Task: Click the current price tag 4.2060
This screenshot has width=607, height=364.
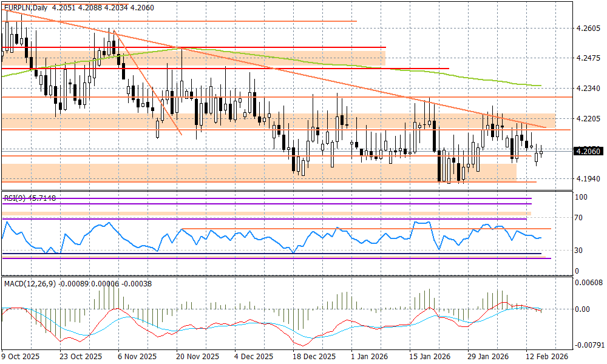Action: [x=587, y=152]
